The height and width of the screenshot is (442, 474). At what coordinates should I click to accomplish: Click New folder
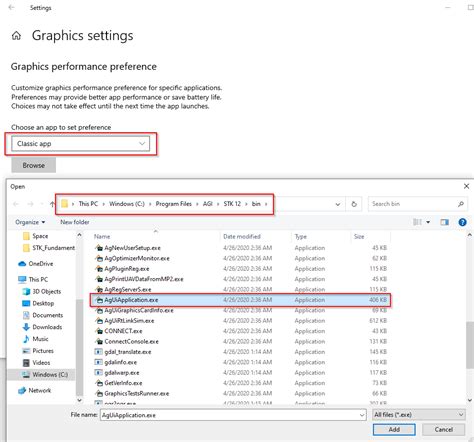75,222
